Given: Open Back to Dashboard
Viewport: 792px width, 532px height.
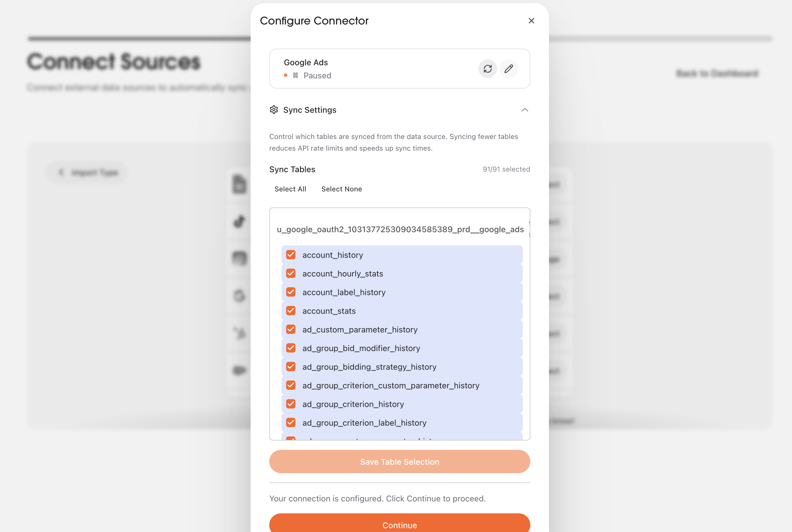Looking at the screenshot, I should coord(717,73).
